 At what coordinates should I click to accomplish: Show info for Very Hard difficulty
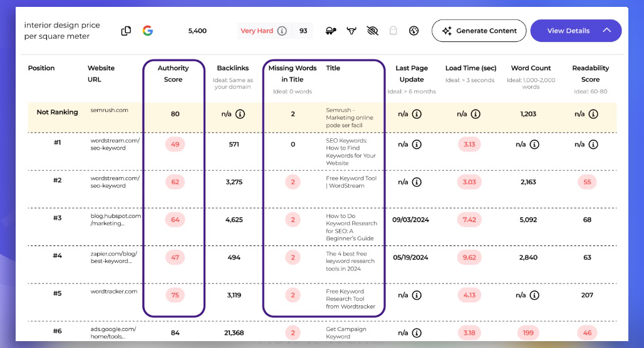282,31
